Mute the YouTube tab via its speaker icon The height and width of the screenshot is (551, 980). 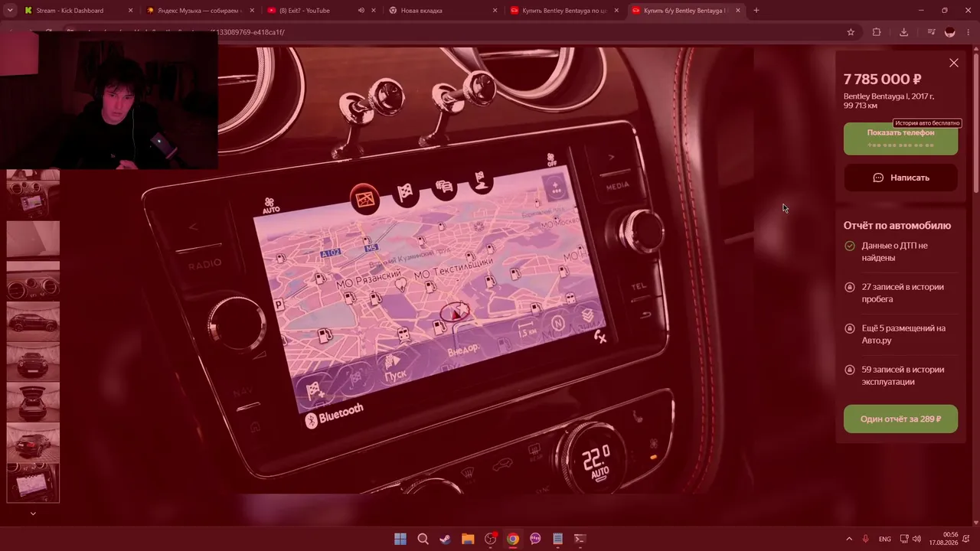pos(361,11)
